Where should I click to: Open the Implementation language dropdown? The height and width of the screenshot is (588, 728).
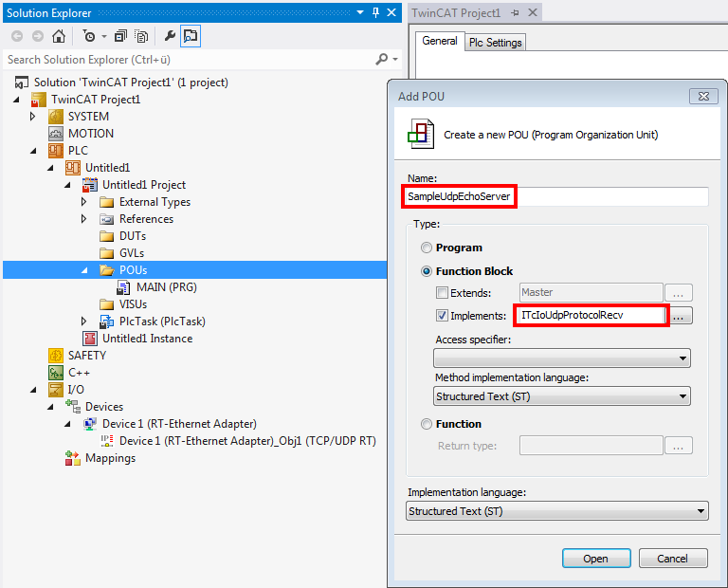pyautogui.click(x=557, y=511)
